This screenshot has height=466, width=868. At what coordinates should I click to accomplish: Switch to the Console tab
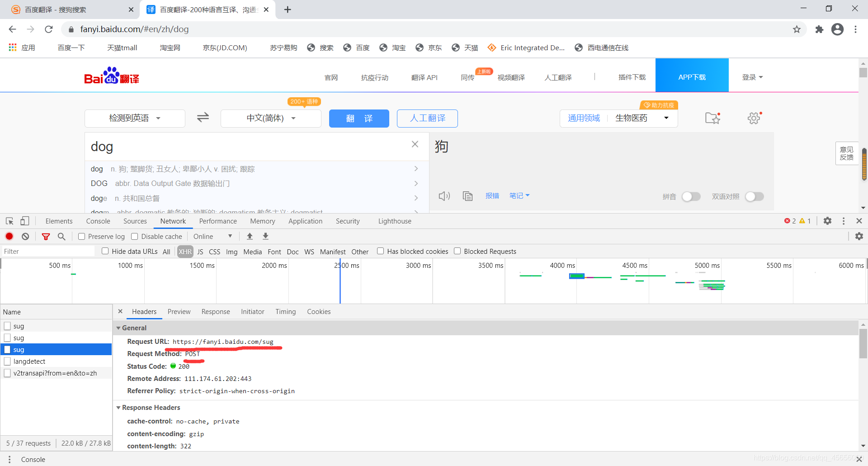click(98, 221)
